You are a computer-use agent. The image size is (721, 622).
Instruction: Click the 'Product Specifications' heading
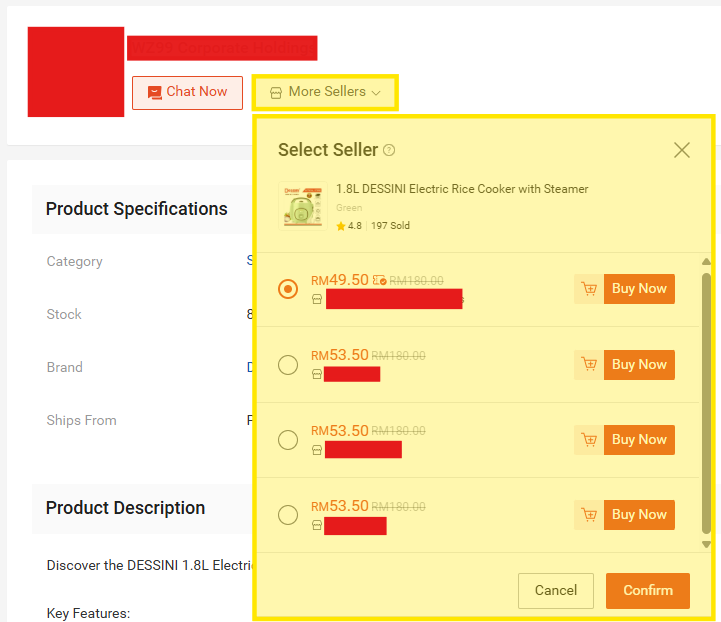click(137, 209)
